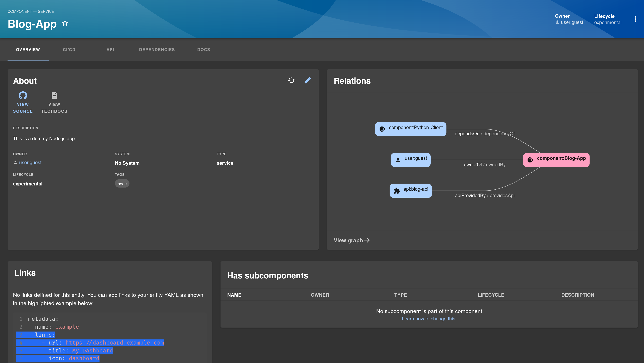Click the node tag chip
The height and width of the screenshot is (363, 644).
(x=122, y=184)
